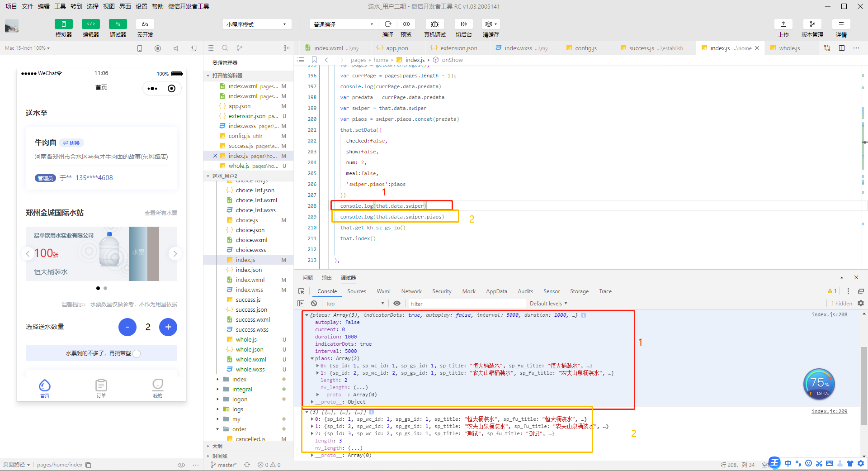Click the console Filter input field
The image size is (868, 471).
click(467, 304)
